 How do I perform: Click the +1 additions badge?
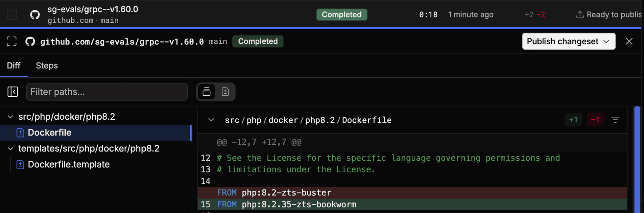573,120
